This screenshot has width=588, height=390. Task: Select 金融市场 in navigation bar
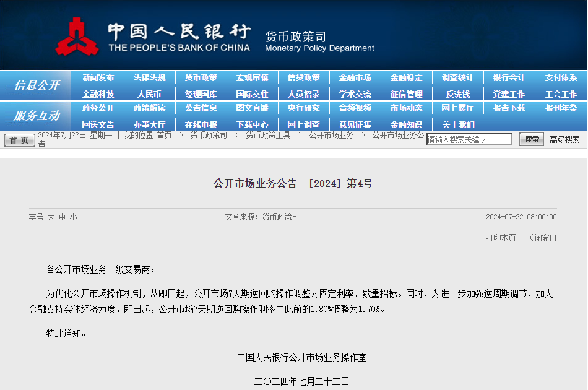click(x=355, y=77)
